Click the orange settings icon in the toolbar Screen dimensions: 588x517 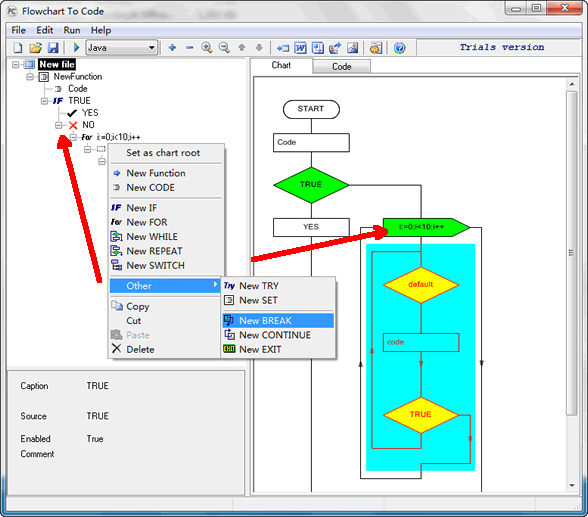click(376, 48)
